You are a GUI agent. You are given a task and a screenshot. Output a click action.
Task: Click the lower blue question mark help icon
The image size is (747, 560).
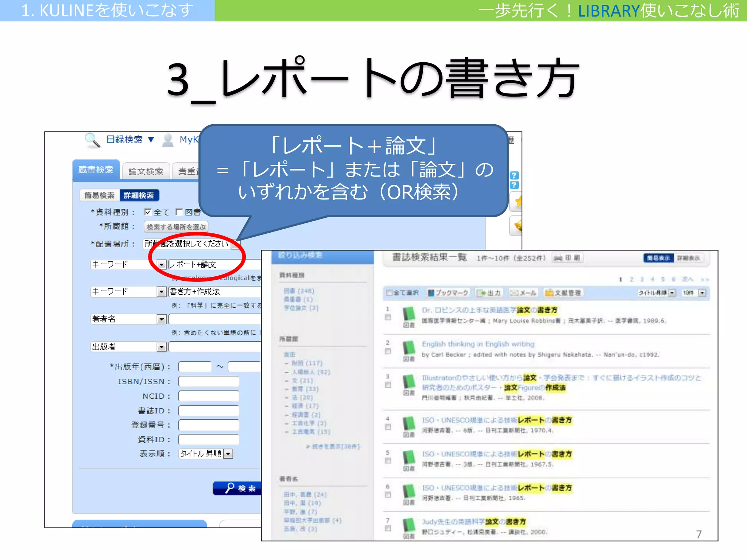[514, 185]
